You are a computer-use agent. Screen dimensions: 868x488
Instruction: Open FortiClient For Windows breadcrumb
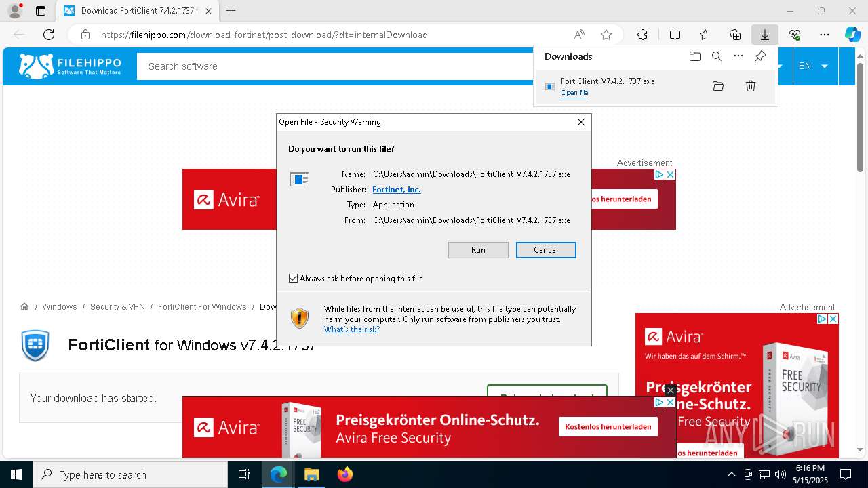pyautogui.click(x=202, y=307)
